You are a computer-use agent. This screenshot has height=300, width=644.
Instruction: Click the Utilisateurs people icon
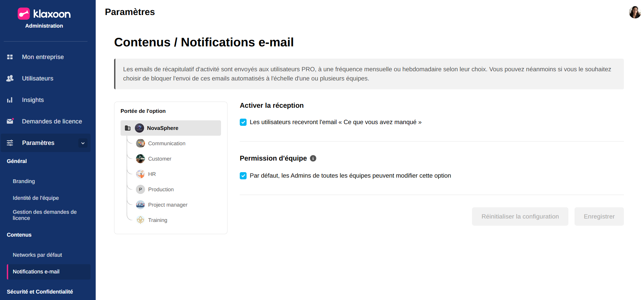pyautogui.click(x=10, y=78)
